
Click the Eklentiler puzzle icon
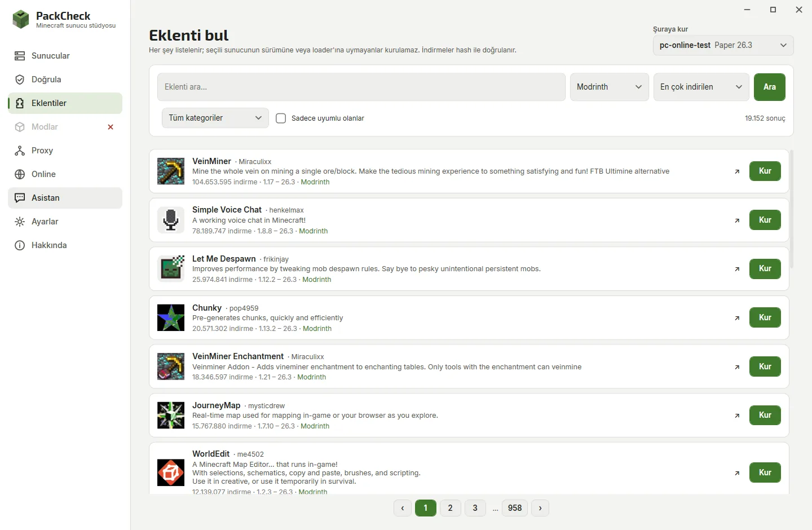pyautogui.click(x=20, y=103)
